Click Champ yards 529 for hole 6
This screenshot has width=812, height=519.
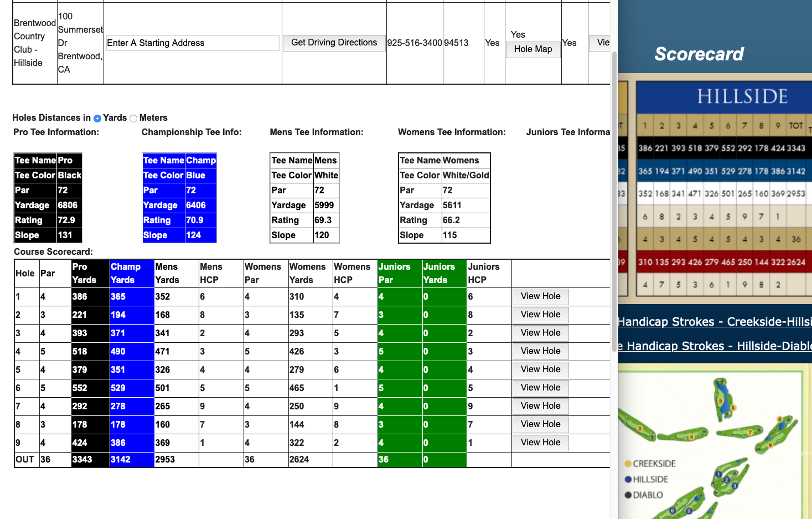coord(118,388)
